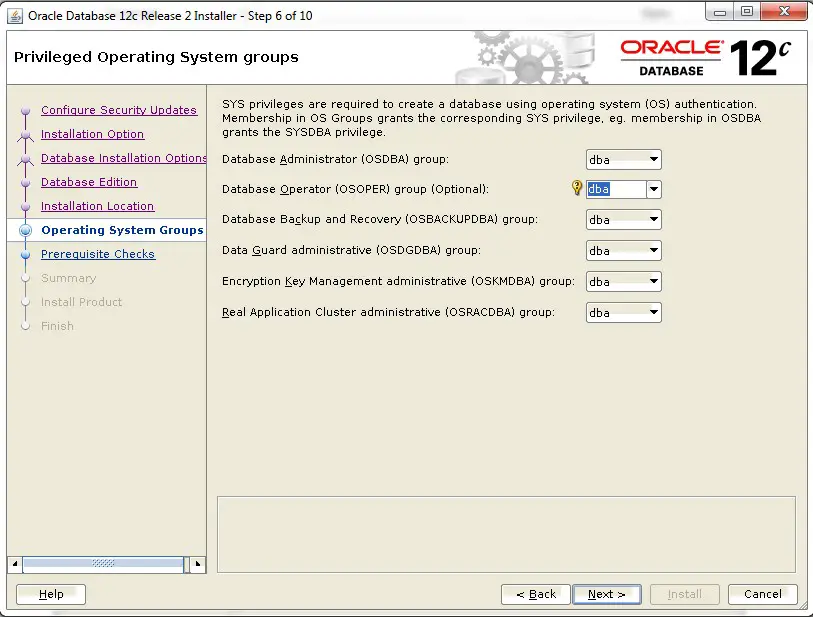Open the OSBACKUPDBA group dropdown
Image resolution: width=813 pixels, height=617 pixels.
tap(624, 220)
